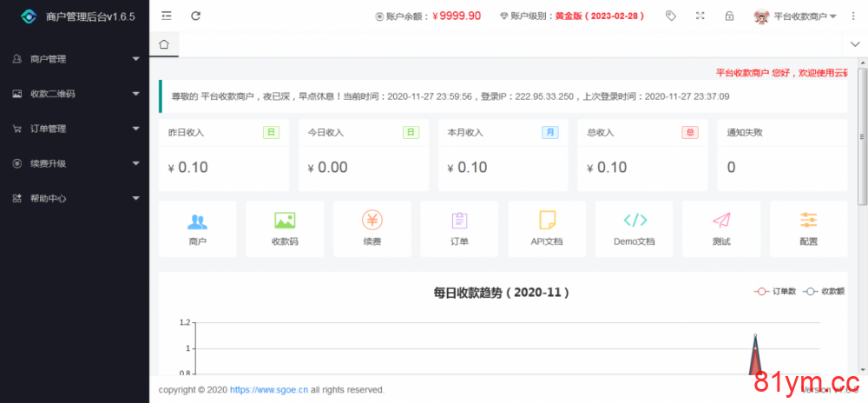Click the lock screen icon

729,16
